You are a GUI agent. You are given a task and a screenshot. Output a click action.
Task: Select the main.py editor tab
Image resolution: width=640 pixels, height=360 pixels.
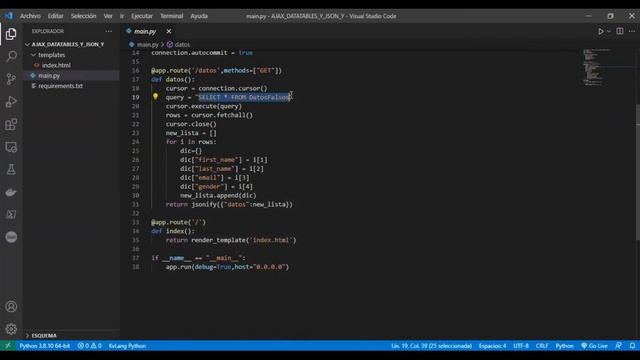click(x=145, y=31)
